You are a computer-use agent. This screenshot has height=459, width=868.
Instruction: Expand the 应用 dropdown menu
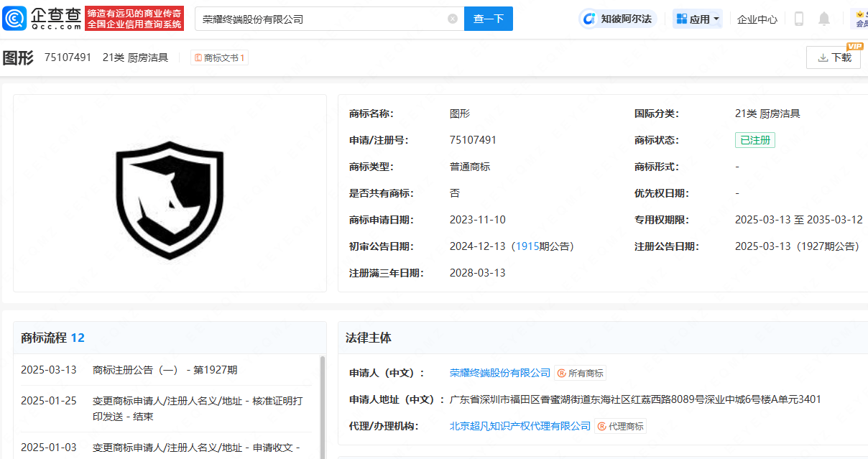pos(698,19)
